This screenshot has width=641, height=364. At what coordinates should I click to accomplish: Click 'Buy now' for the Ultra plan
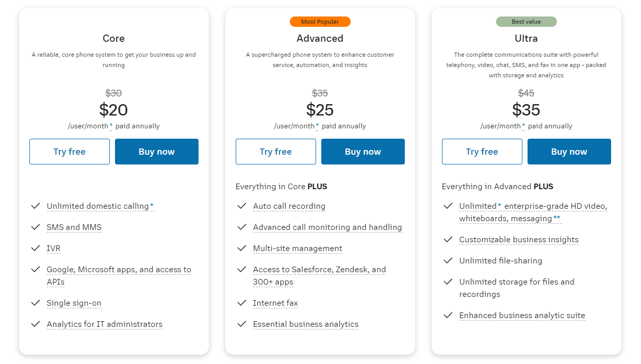point(569,152)
